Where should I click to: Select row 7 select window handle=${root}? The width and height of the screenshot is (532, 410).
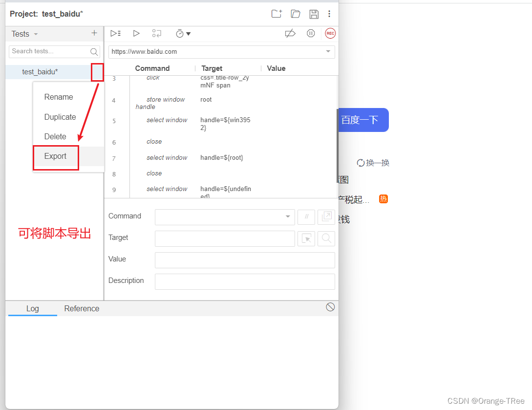[x=221, y=158]
